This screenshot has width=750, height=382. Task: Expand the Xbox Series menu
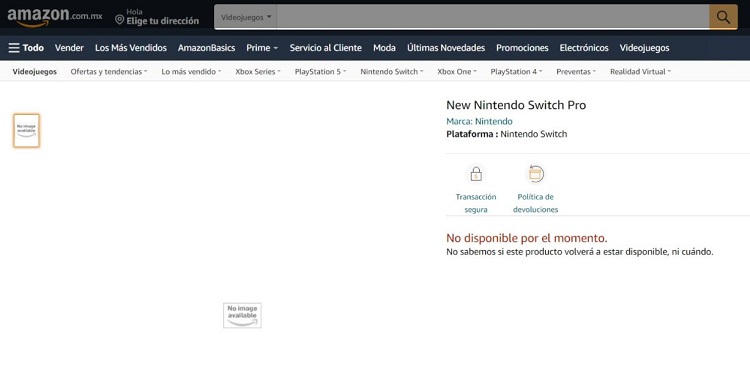(257, 72)
